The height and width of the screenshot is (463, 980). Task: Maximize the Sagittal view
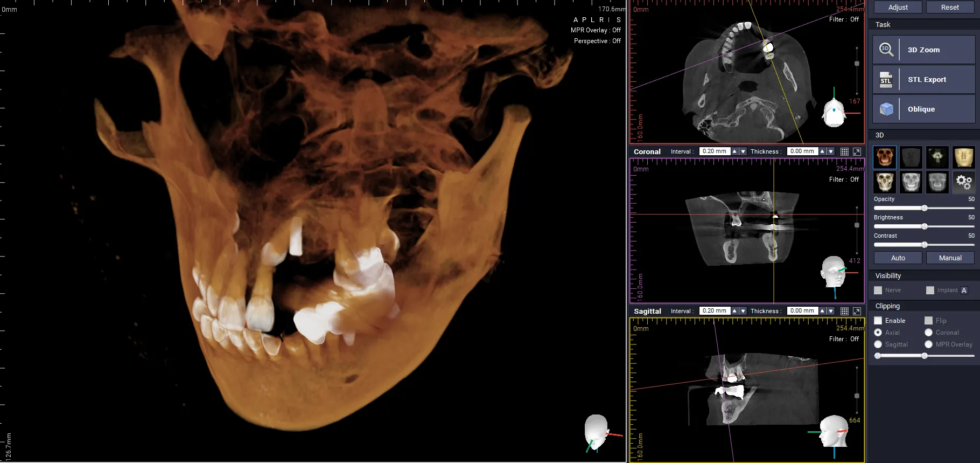point(857,311)
